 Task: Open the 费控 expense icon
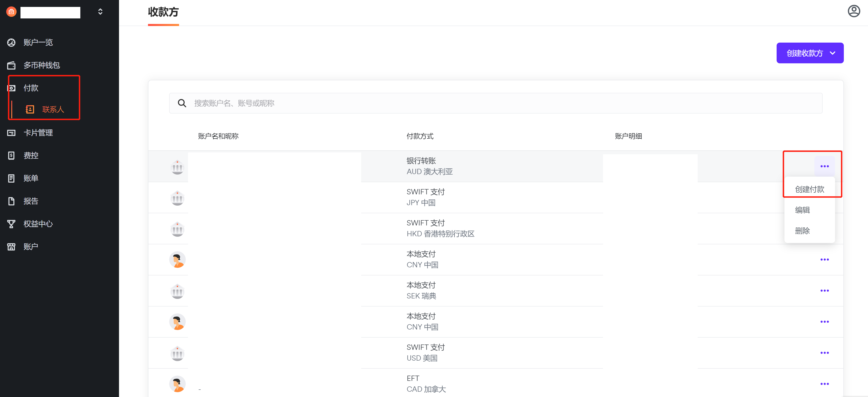tap(11, 156)
